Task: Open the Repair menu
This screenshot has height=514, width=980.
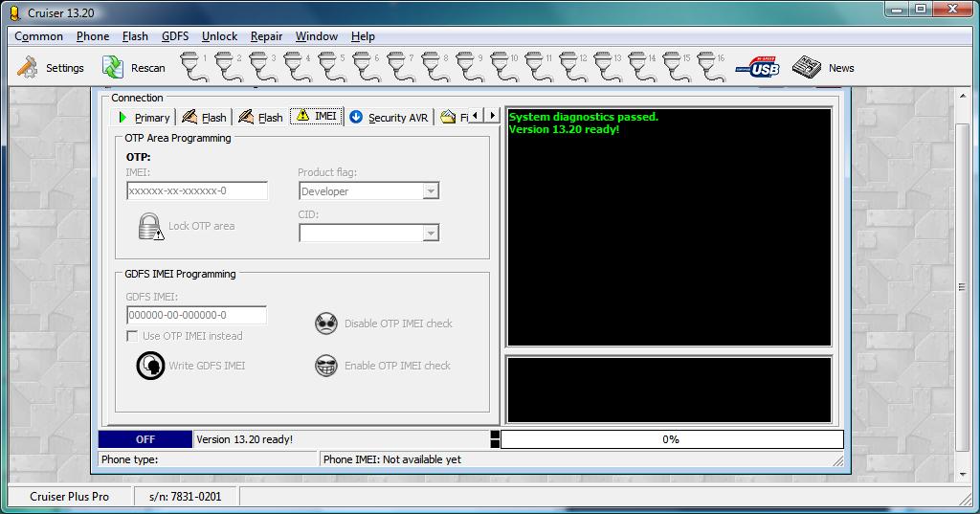Action: [267, 36]
